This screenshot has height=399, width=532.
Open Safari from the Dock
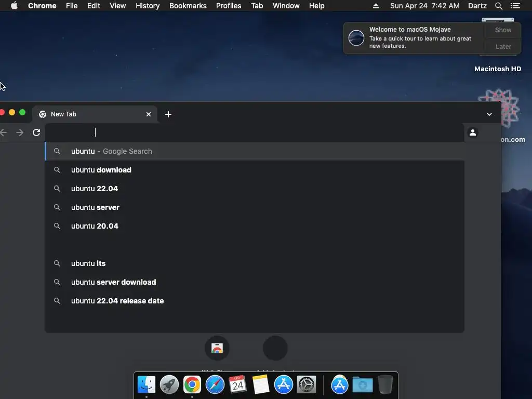(215, 385)
